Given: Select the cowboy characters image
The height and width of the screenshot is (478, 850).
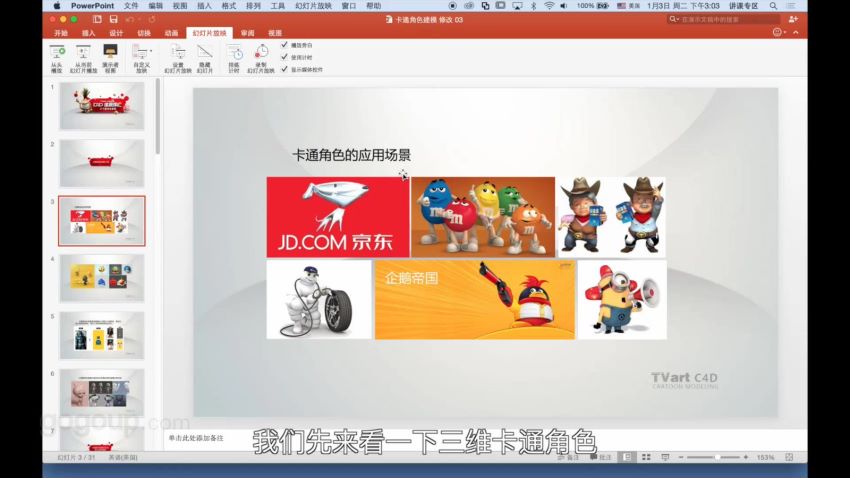Looking at the screenshot, I should [x=612, y=217].
